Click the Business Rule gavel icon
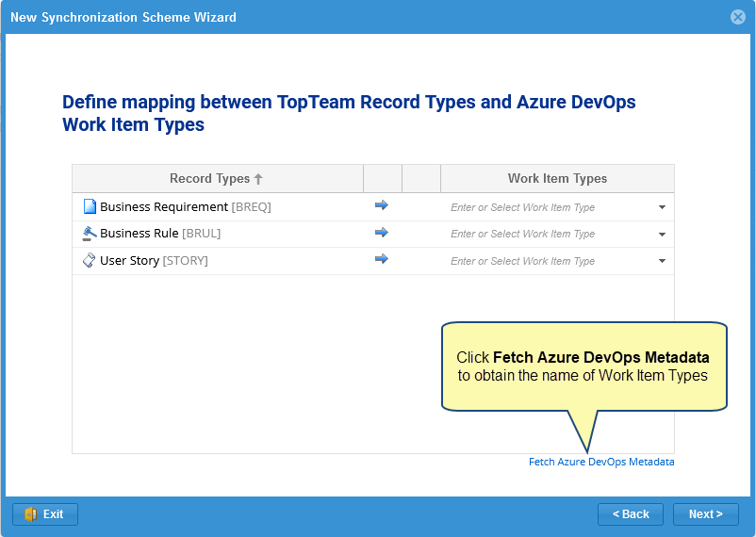 [90, 234]
